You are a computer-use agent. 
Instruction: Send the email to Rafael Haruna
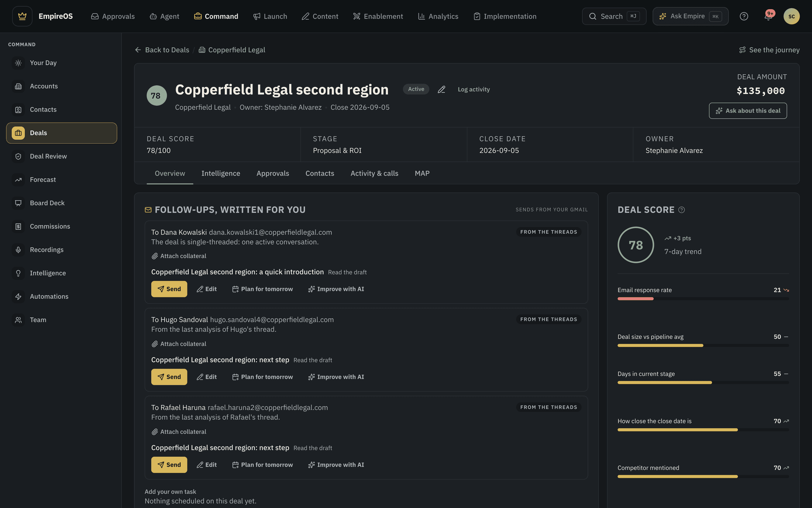(169, 465)
